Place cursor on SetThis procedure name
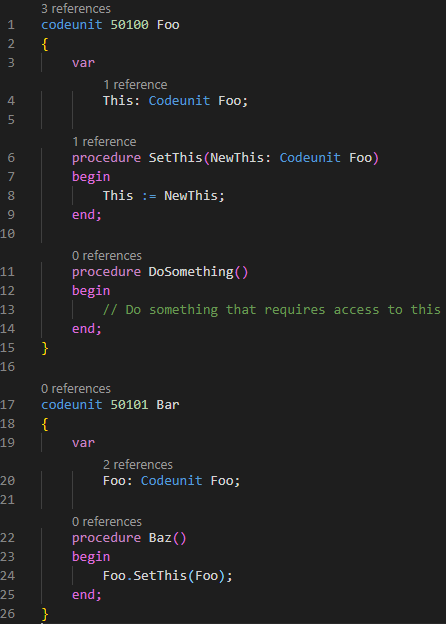This screenshot has height=624, width=446. pyautogui.click(x=175, y=158)
